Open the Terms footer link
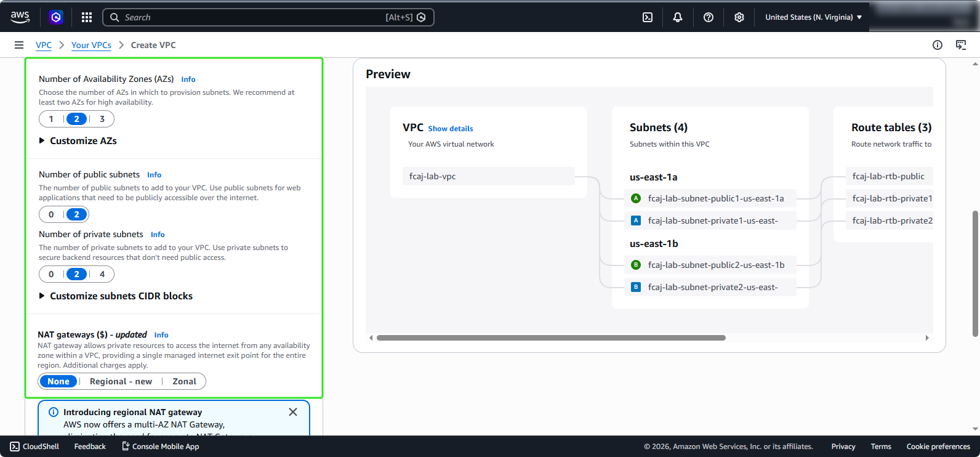Viewport: 980px width, 457px height. tap(881, 447)
